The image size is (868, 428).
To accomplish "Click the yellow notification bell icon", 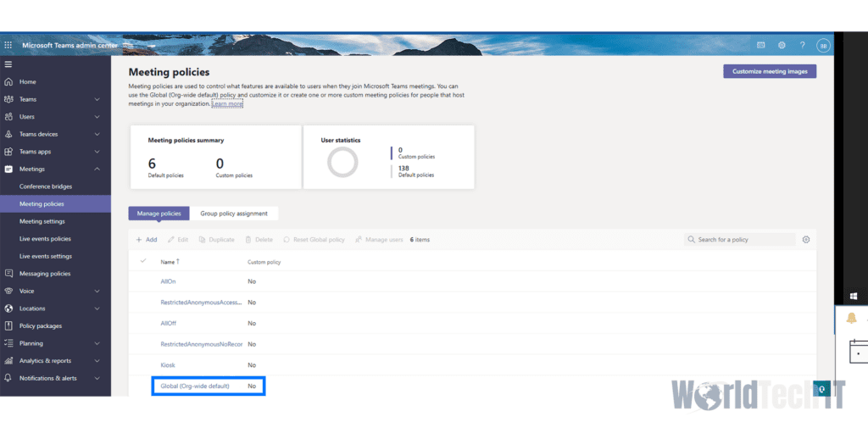I will pyautogui.click(x=851, y=319).
